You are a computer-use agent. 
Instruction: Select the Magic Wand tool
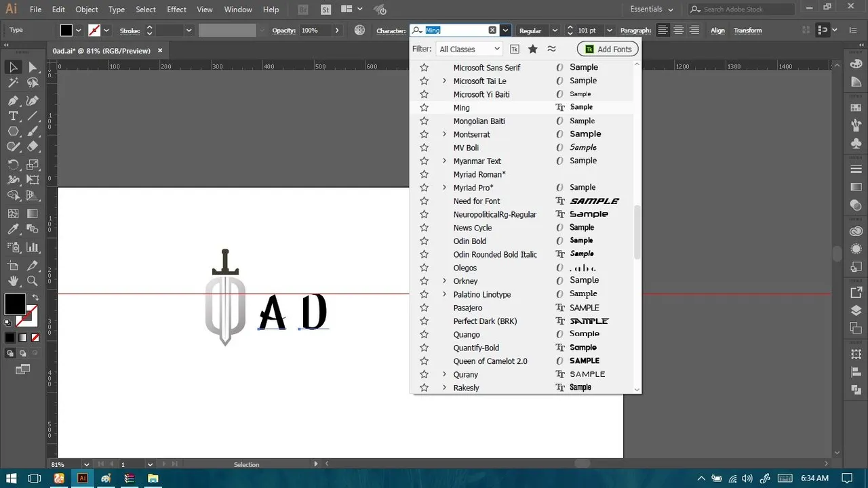click(13, 83)
